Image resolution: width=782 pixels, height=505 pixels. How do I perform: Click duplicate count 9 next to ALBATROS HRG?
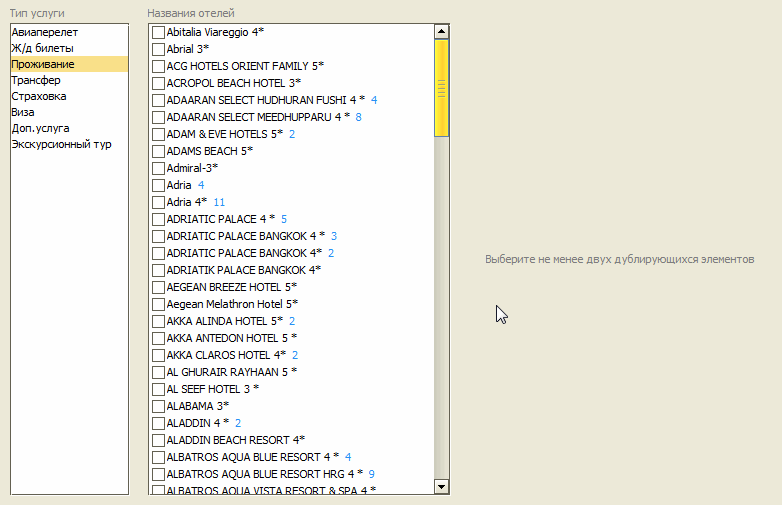[x=371, y=474]
